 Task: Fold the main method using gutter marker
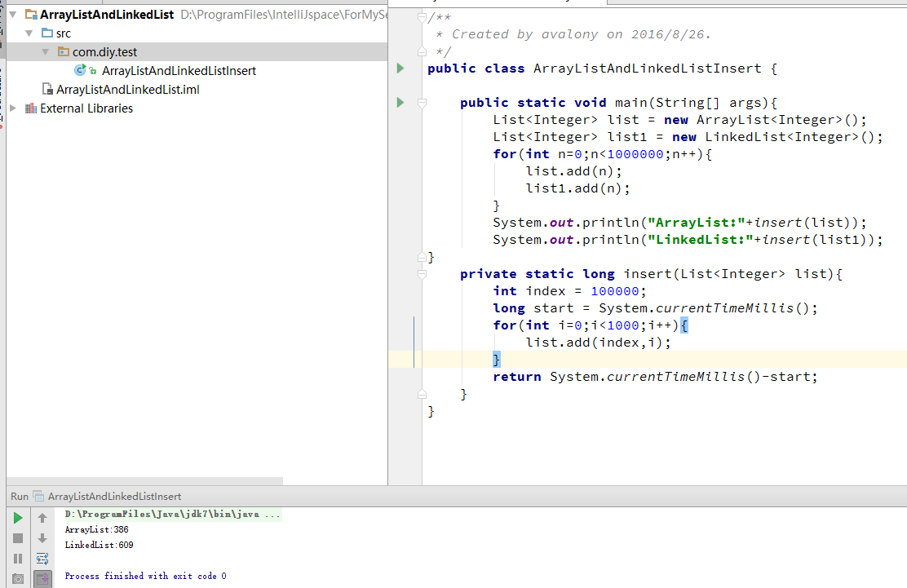click(422, 103)
